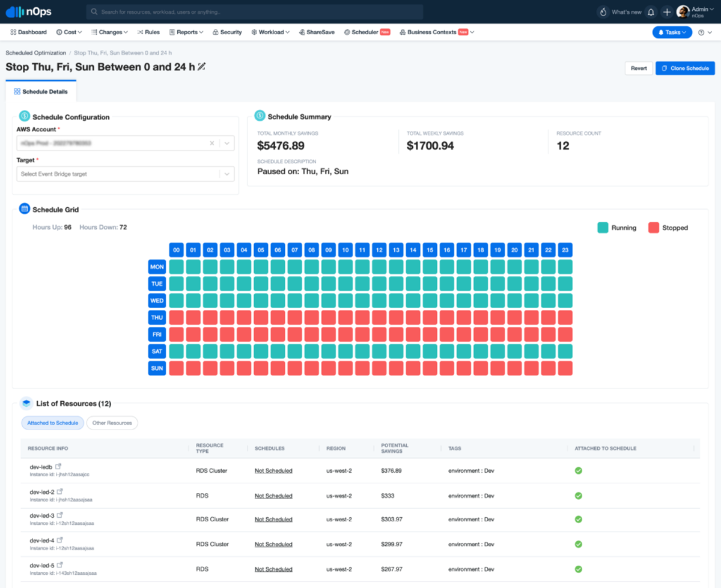Expand the Workload menu
Screen dimensions: 721x588
[270, 32]
